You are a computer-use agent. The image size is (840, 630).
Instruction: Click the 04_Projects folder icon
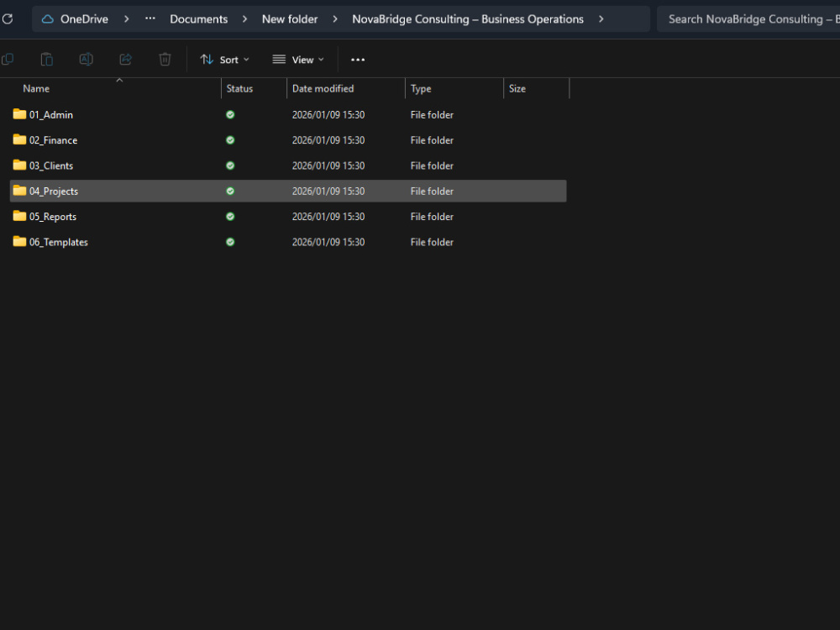pyautogui.click(x=20, y=191)
